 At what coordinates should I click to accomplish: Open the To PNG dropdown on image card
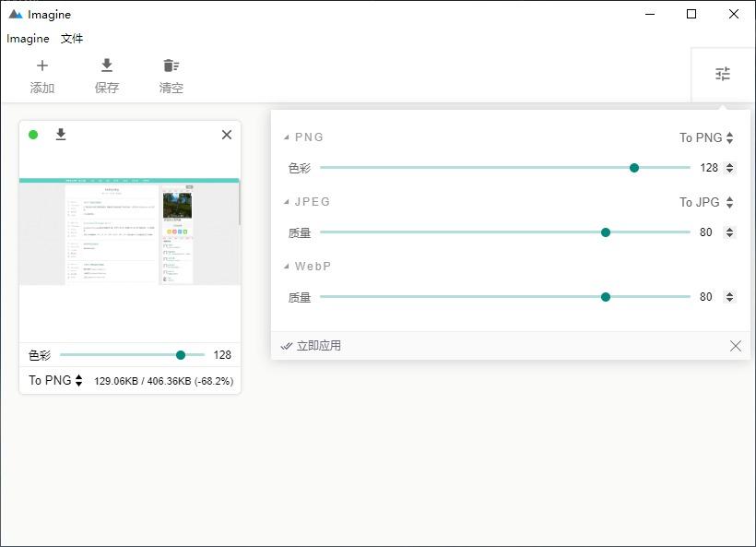click(x=55, y=381)
